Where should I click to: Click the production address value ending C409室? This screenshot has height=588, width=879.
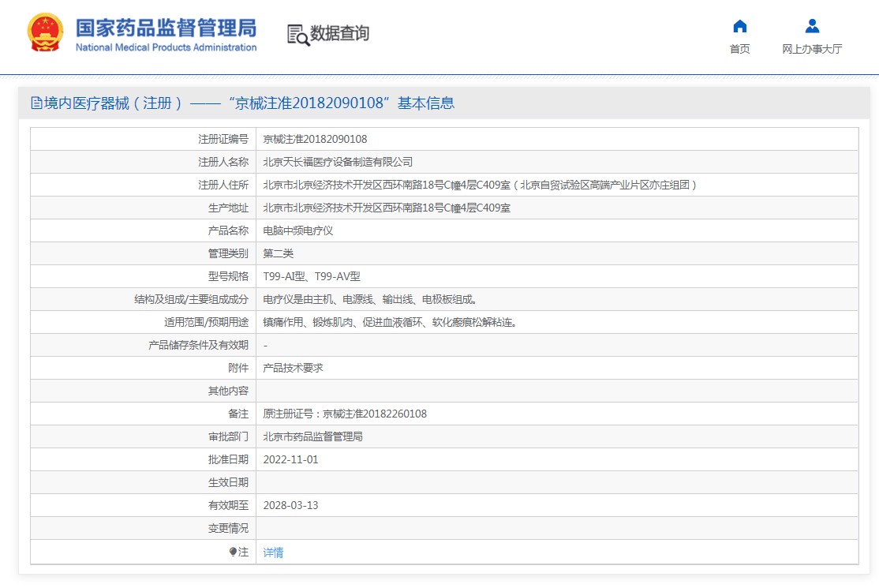tap(387, 208)
